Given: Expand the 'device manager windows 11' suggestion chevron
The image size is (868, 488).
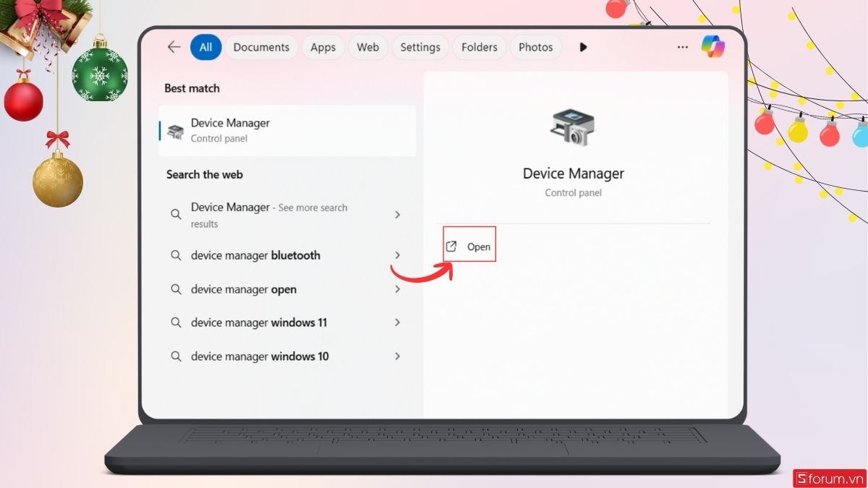Looking at the screenshot, I should [398, 322].
